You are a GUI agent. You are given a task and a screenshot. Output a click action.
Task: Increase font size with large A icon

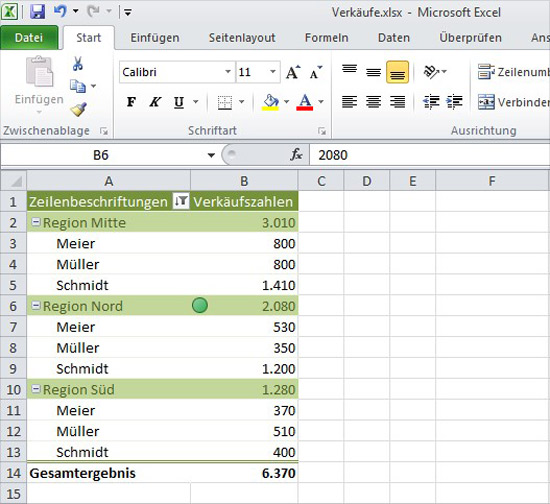[293, 72]
